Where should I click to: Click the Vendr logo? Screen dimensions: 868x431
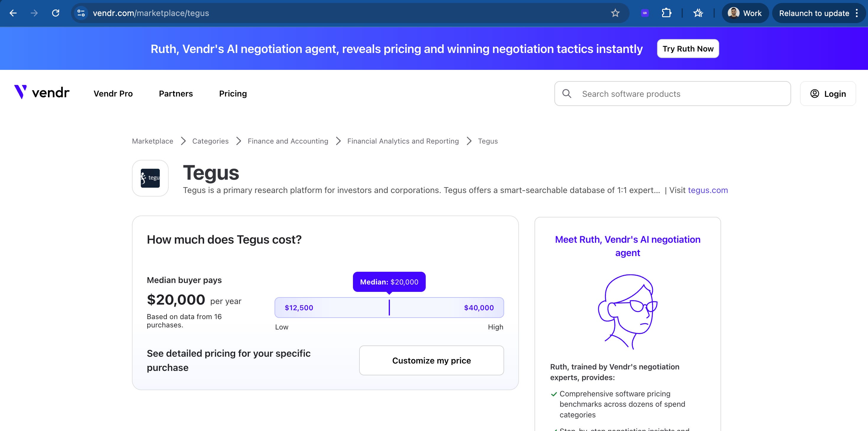pos(42,92)
